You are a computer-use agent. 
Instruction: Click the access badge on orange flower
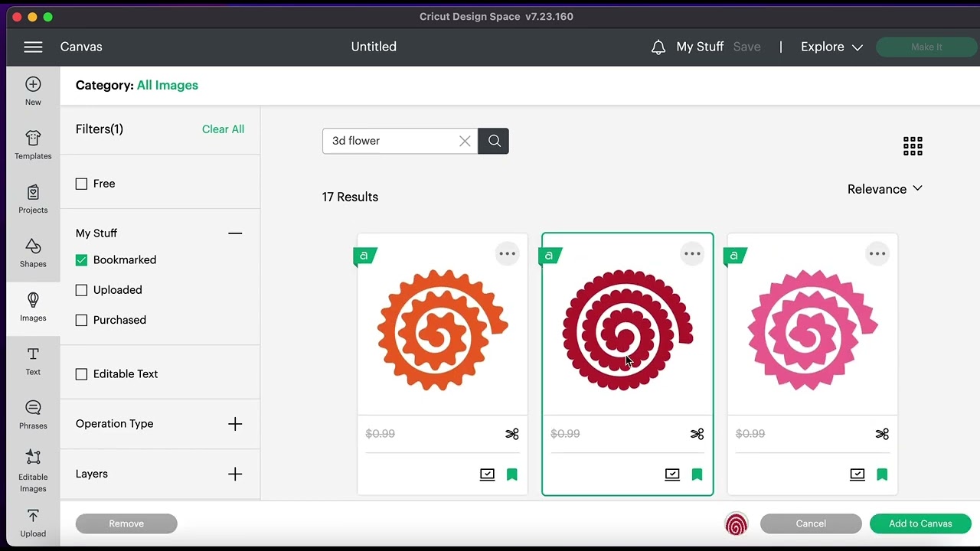pyautogui.click(x=364, y=256)
